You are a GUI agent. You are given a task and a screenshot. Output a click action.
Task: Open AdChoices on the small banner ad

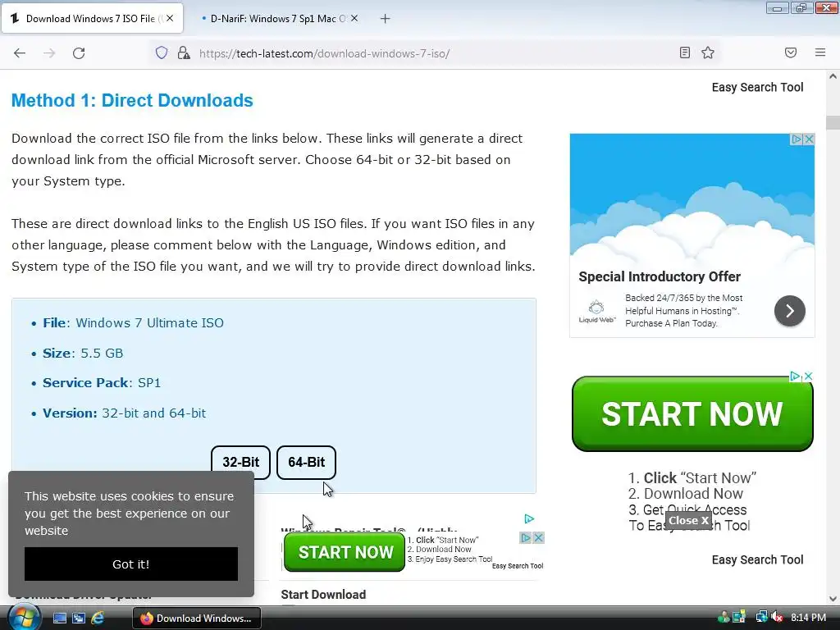[x=526, y=538]
